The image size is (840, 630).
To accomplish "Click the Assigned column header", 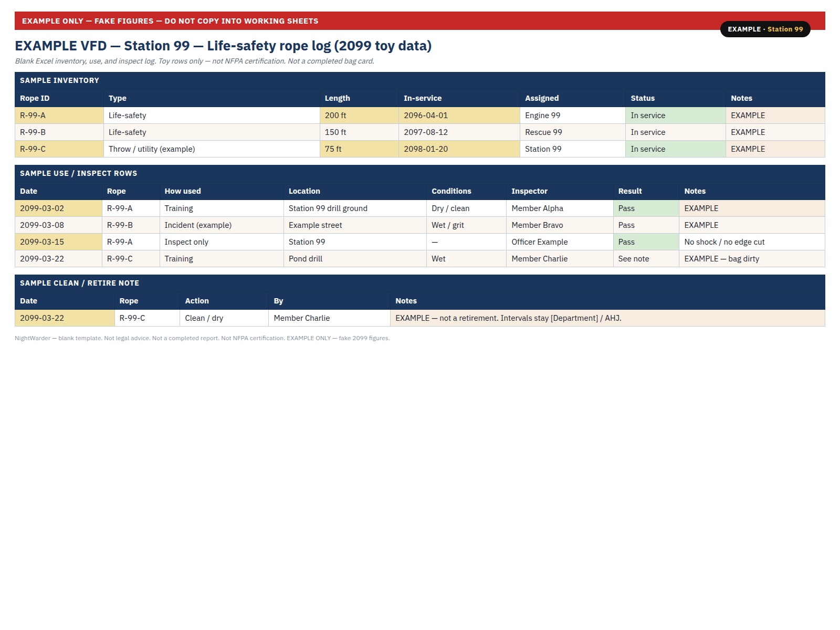I will 573,98.
